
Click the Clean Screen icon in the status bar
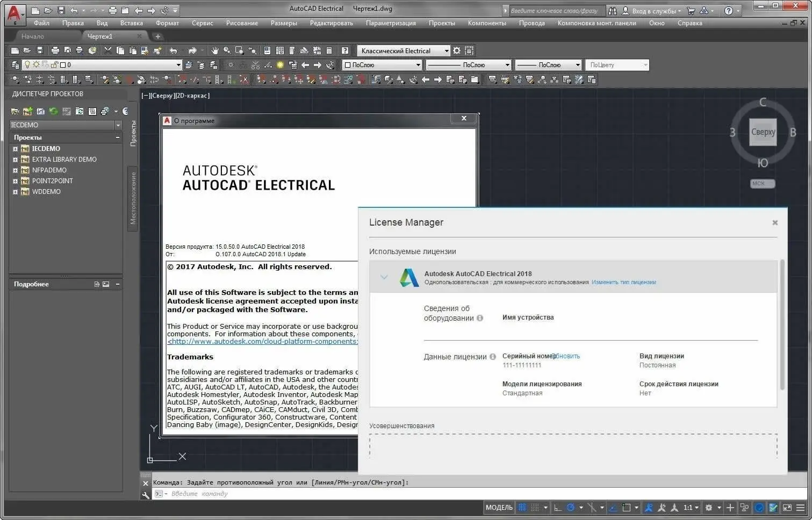787,507
